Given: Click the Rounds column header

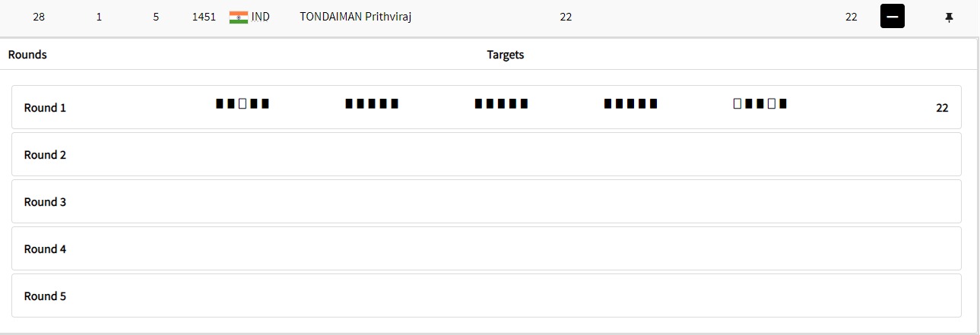Looking at the screenshot, I should click(27, 55).
